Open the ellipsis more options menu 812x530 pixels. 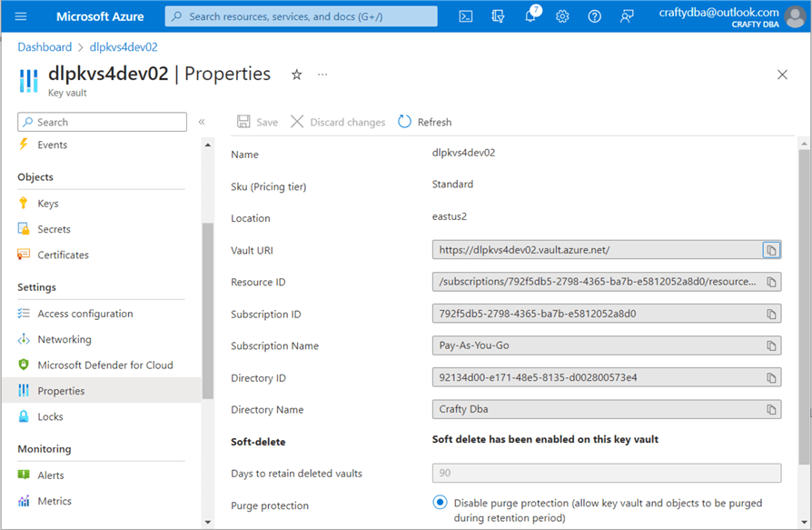(322, 75)
